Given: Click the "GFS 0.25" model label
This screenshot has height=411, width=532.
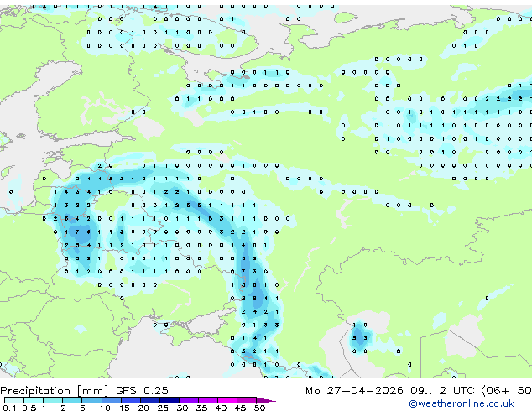Looking at the screenshot, I should [x=142, y=391].
